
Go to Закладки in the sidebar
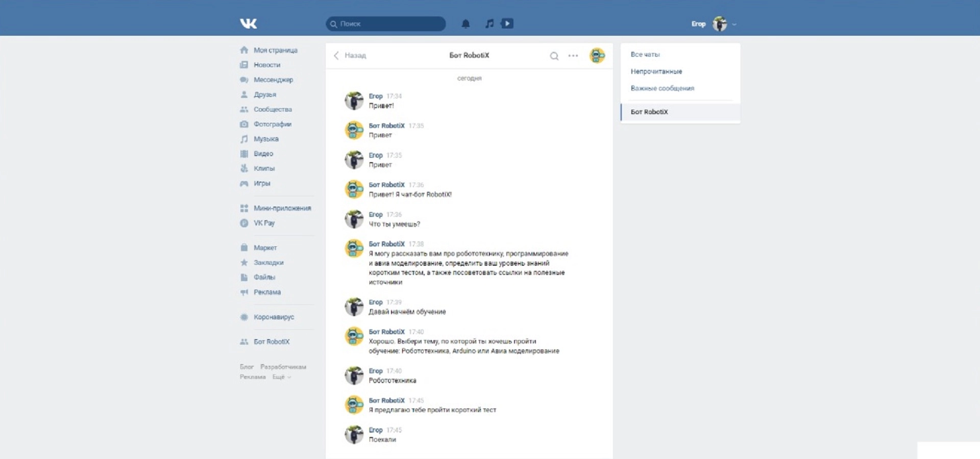[268, 263]
